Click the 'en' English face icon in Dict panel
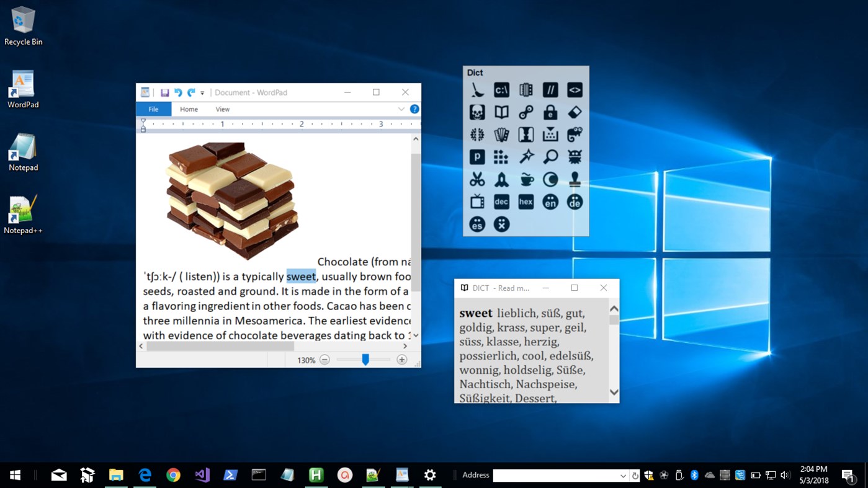Viewport: 868px width, 488px height. pyautogui.click(x=550, y=202)
